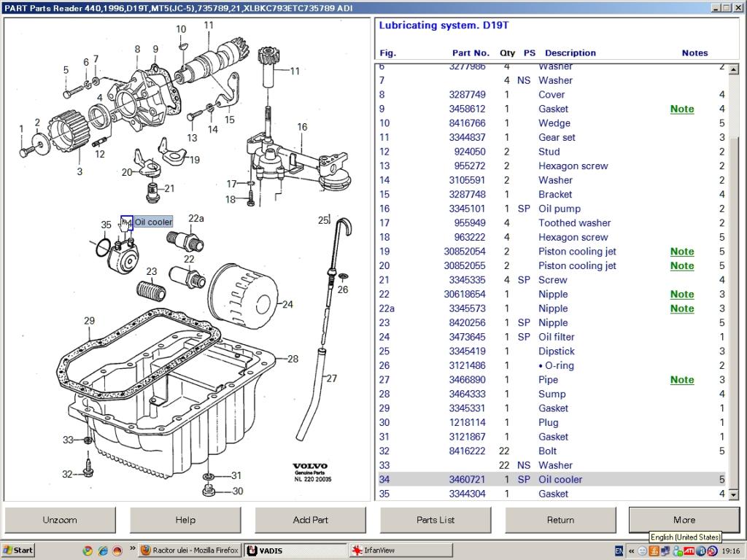Click callout 30 by the drain plug
This screenshot has width=747, height=560.
click(x=237, y=491)
